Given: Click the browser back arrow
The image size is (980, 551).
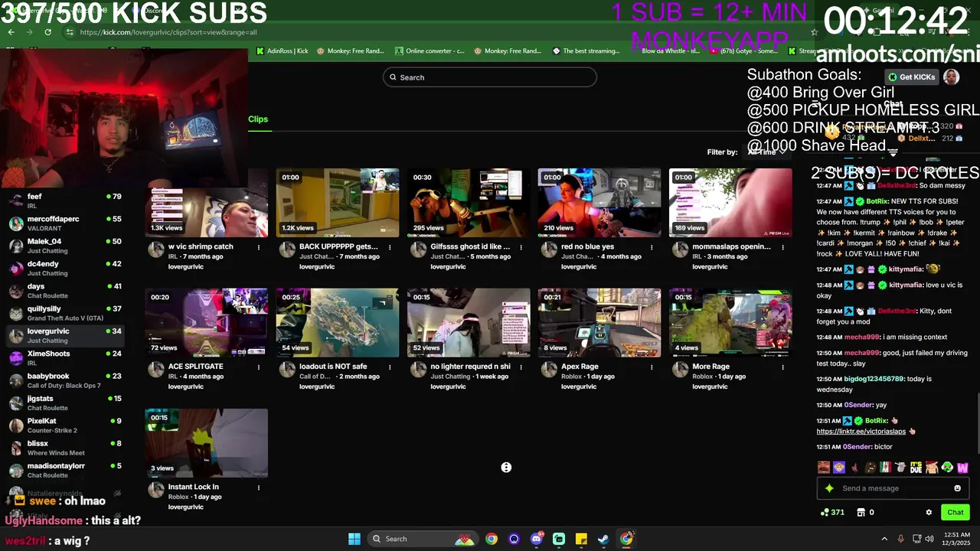Looking at the screenshot, I should [11, 32].
